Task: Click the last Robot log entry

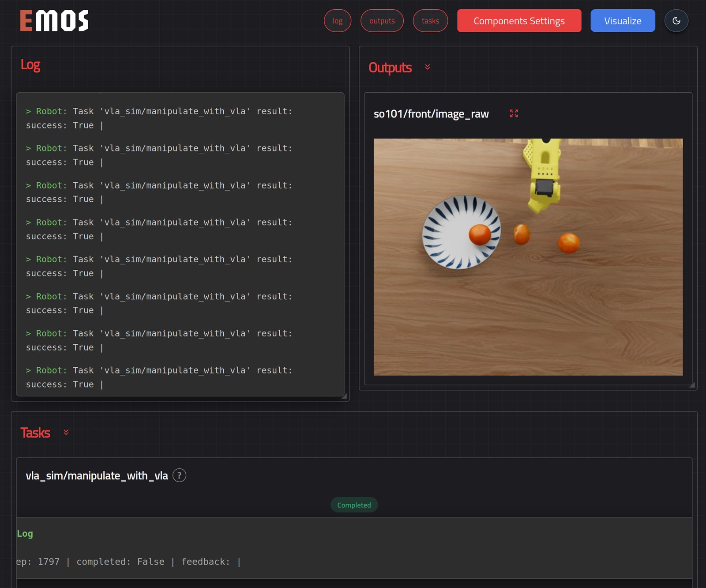Action: [159, 377]
